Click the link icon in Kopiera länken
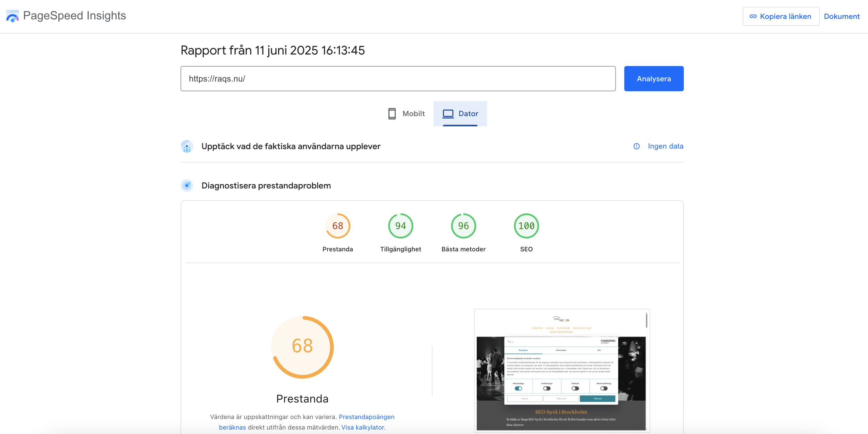The height and width of the screenshot is (434, 868). click(x=753, y=16)
